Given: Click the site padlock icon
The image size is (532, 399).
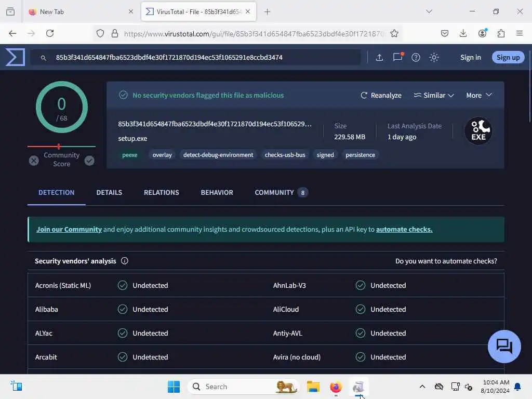Looking at the screenshot, I should (115, 33).
